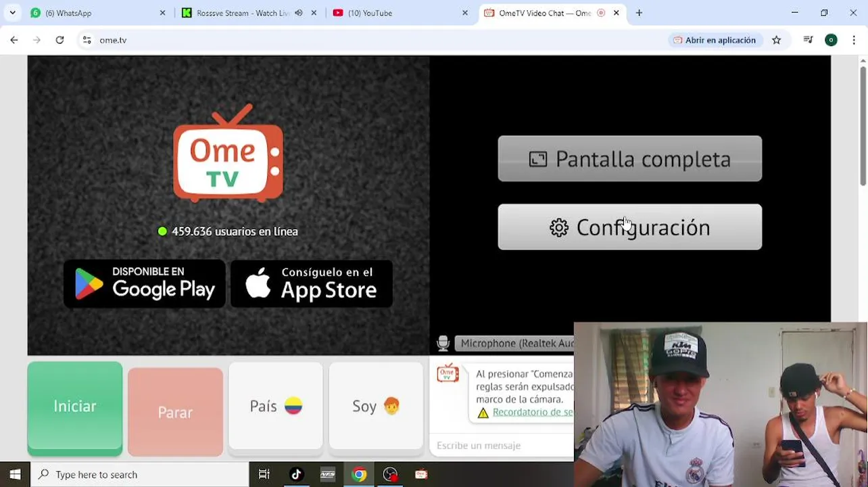
Task: Open the OmeTV app icon in taskbar
Action: (421, 474)
